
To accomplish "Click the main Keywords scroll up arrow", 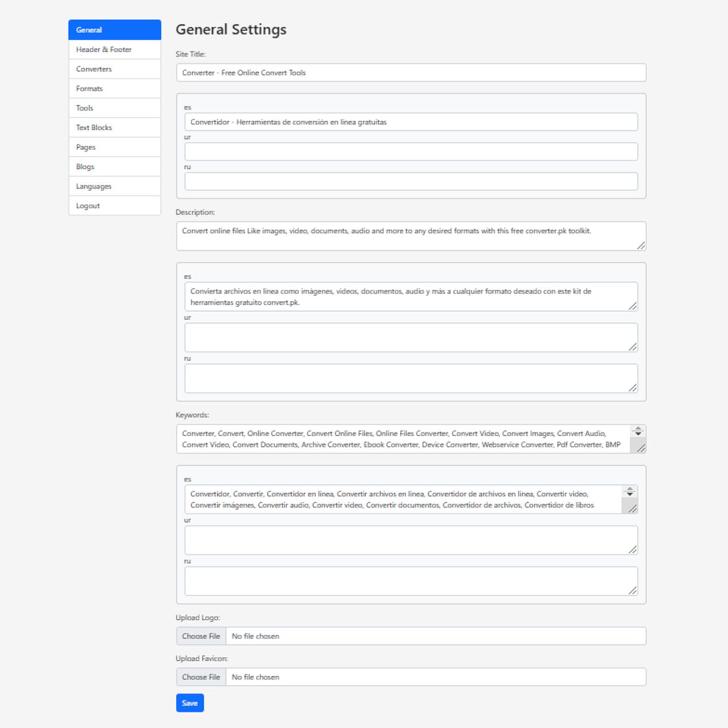I will pos(638,428).
